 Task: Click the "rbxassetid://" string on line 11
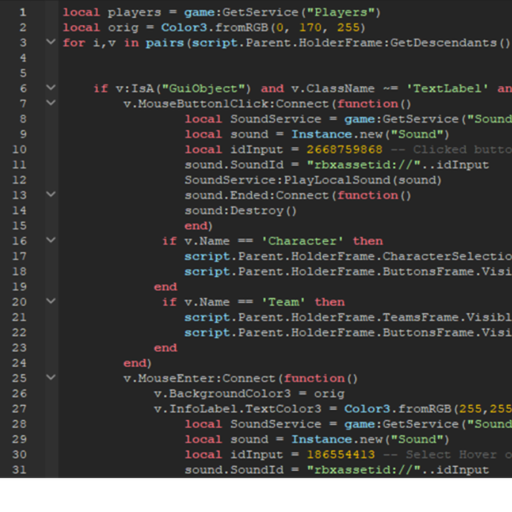pos(364,165)
